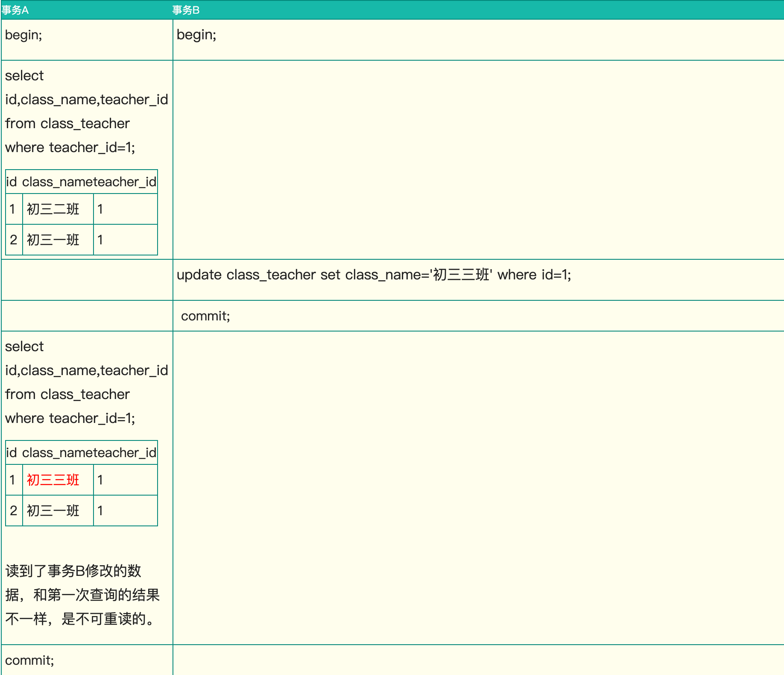This screenshot has height=675, width=784.
Task: Click the word select starting second query
Action: [x=24, y=346]
